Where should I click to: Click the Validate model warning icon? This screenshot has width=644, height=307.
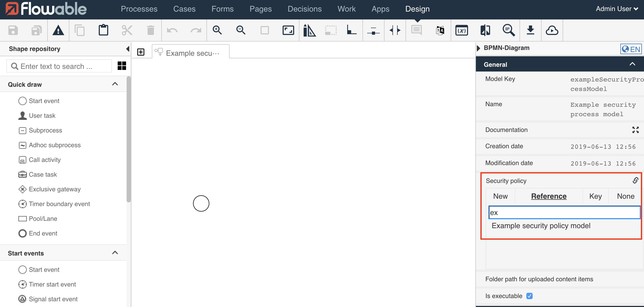[x=58, y=30]
